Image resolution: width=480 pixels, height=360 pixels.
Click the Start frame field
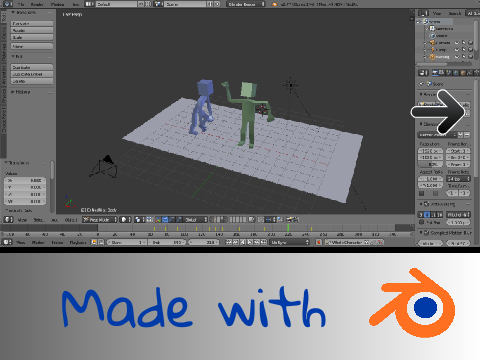click(127, 242)
